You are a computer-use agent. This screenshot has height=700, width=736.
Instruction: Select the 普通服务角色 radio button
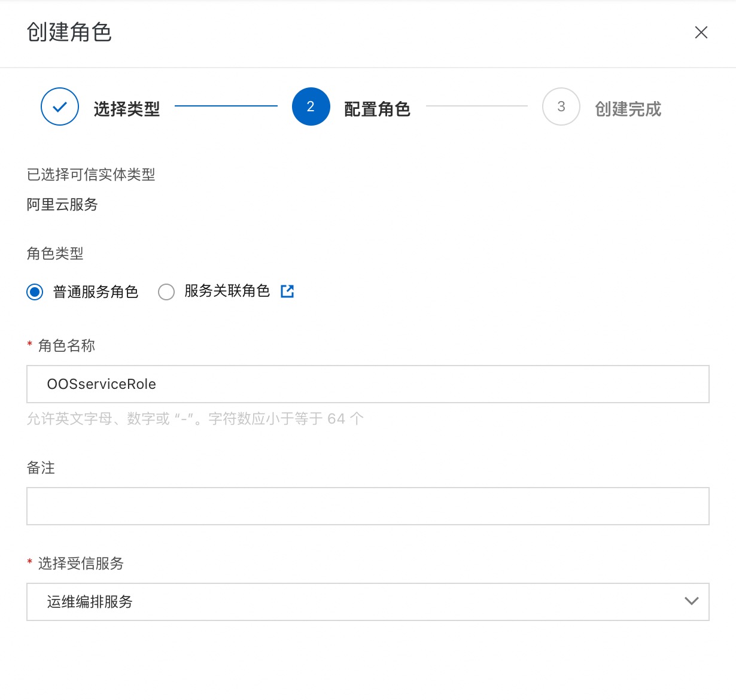click(x=35, y=292)
